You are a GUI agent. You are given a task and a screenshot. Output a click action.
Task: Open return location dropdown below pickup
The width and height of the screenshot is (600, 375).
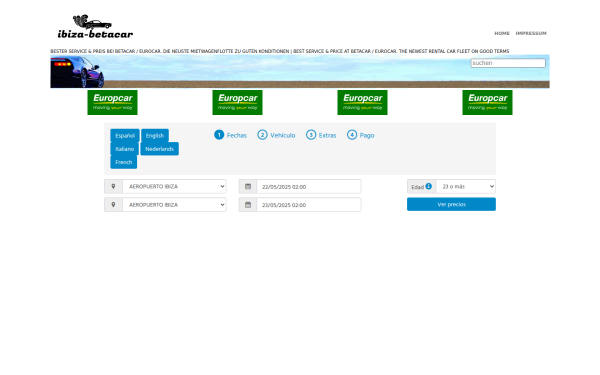click(x=174, y=205)
